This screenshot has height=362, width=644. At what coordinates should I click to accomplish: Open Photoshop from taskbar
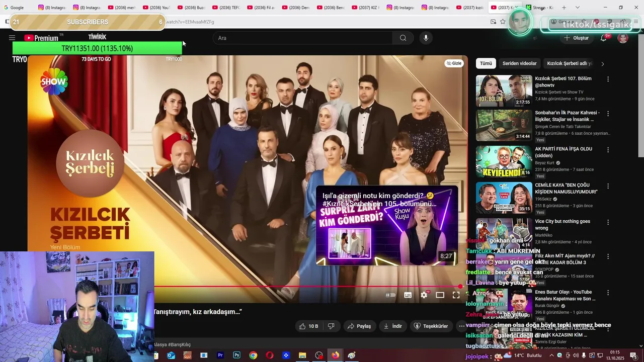[x=236, y=355]
